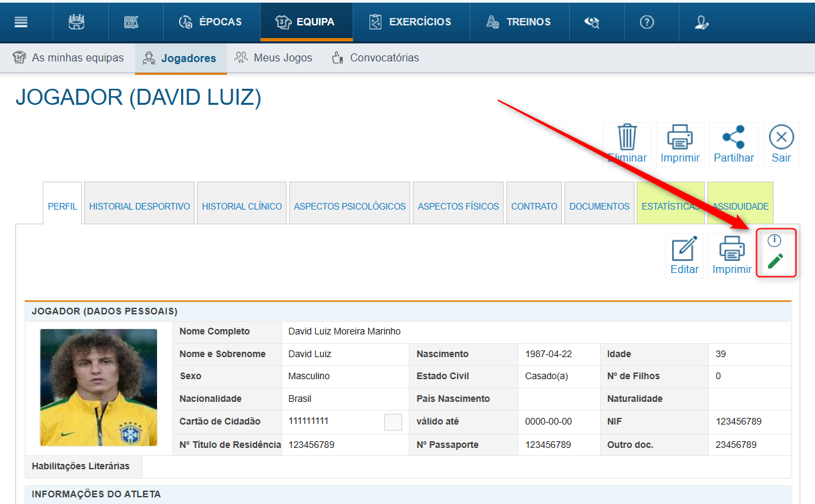Click the full name "David Luiz Moreira Marinho"

(345, 331)
